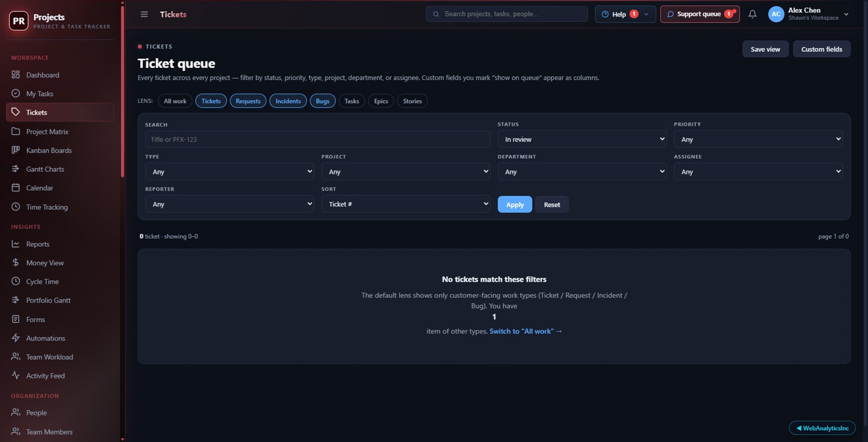Viewport: 868px width, 442px height.
Task: Expand the Alex Chen account menu
Action: (808, 14)
